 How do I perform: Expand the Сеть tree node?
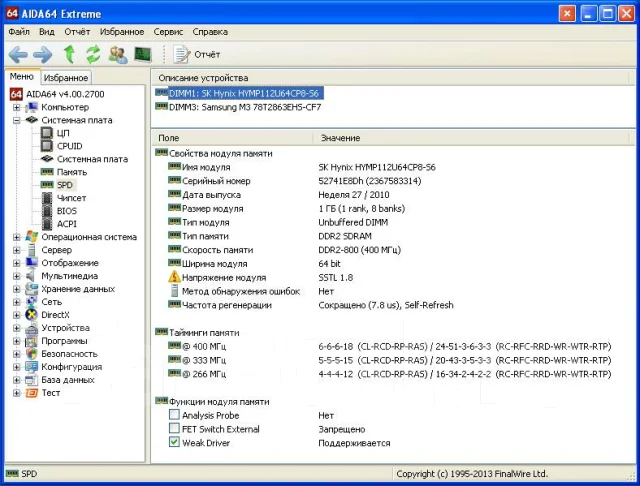click(16, 302)
